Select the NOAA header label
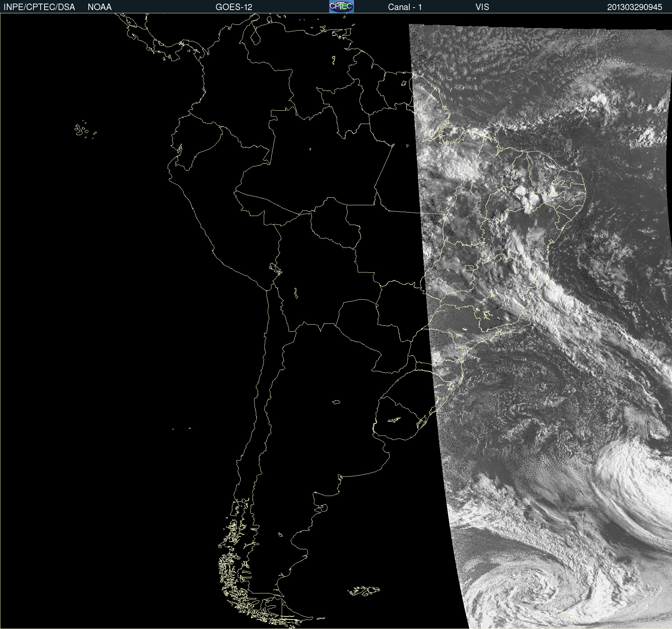Image resolution: width=672 pixels, height=629 pixels. coord(100,7)
